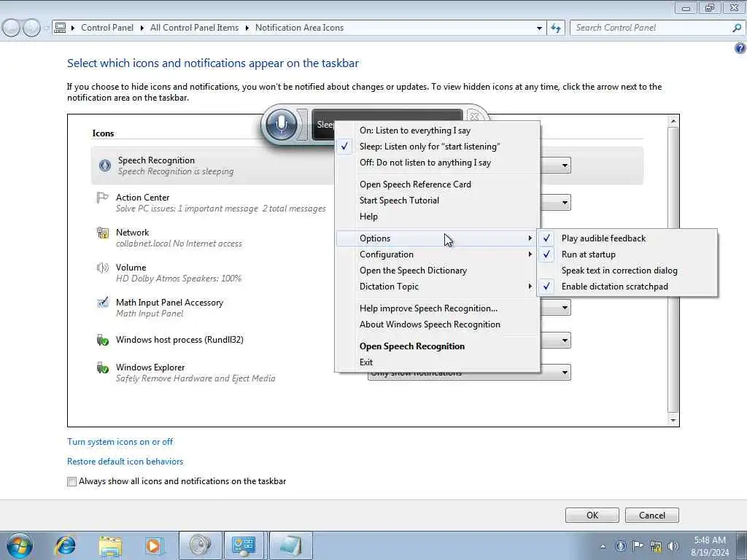This screenshot has height=560, width=747.
Task: Click the clock showing 5:48 AM
Action: point(710,540)
